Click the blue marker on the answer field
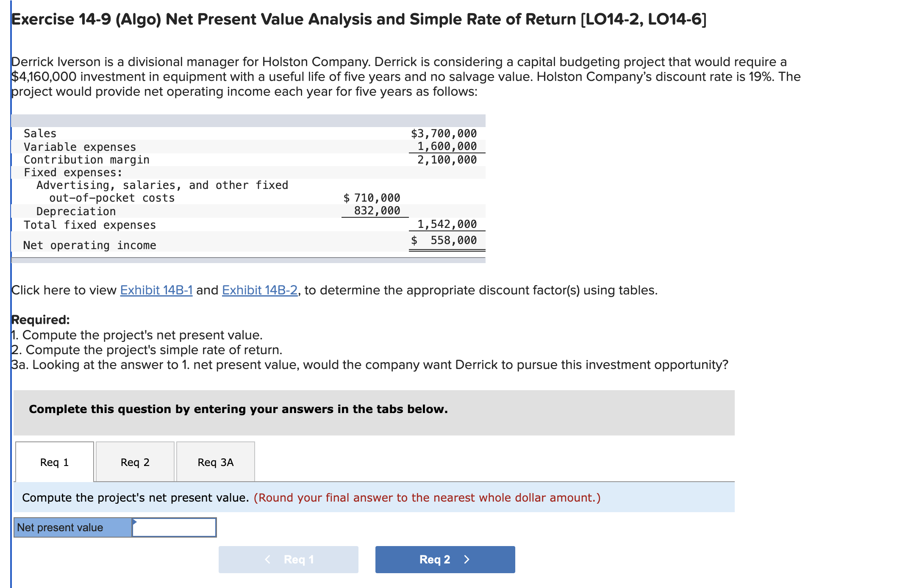The height and width of the screenshot is (588, 900). click(135, 521)
